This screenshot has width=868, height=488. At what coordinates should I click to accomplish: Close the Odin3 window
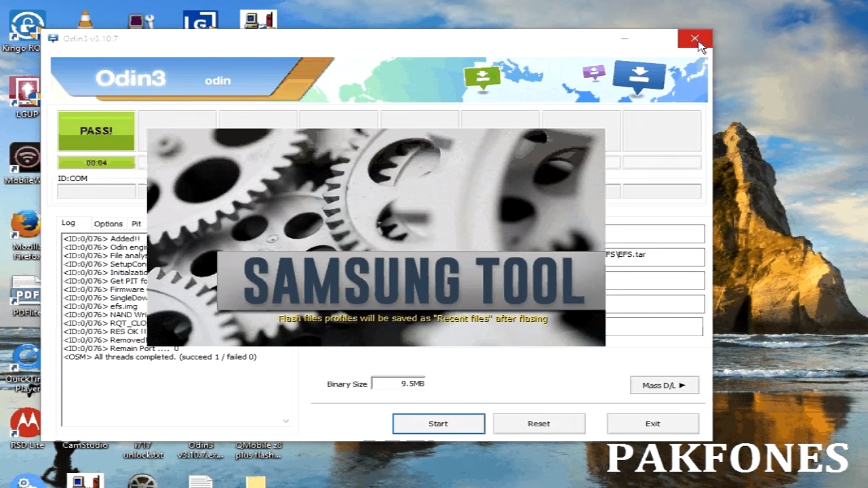point(694,39)
